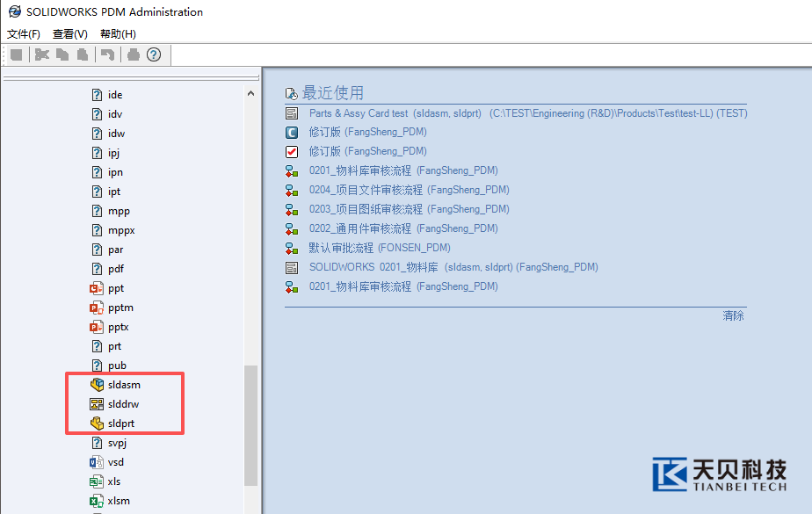Click the Help question mark icon
The image size is (812, 514).
coord(154,54)
